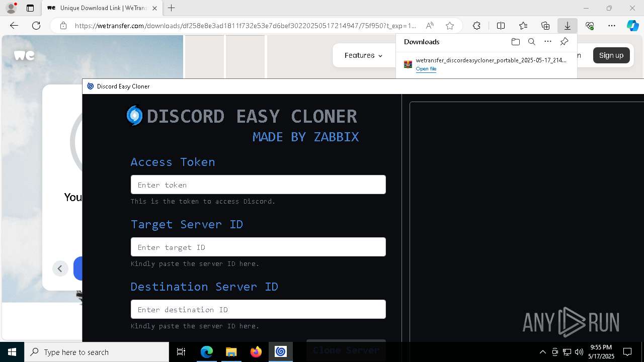Open Task View from taskbar

pos(182,352)
